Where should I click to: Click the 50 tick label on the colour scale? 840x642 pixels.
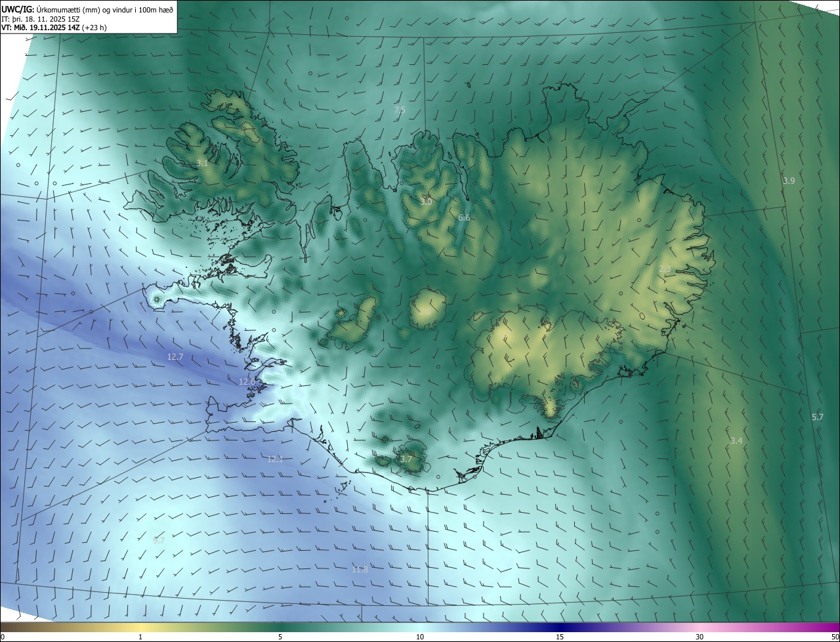click(x=835, y=637)
